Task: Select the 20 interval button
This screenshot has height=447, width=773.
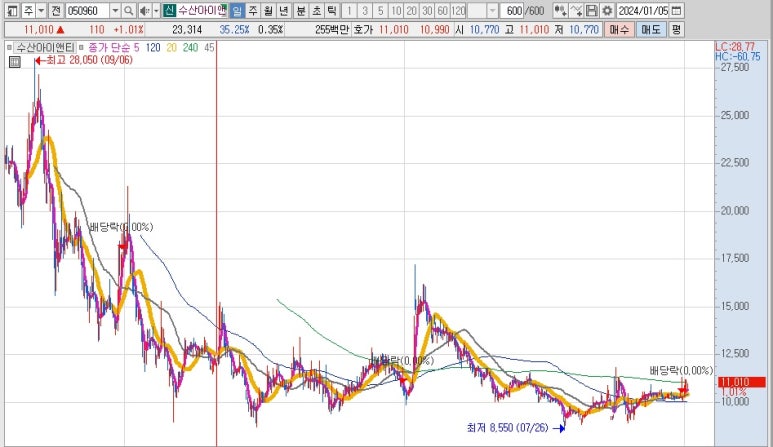Action: point(412,10)
